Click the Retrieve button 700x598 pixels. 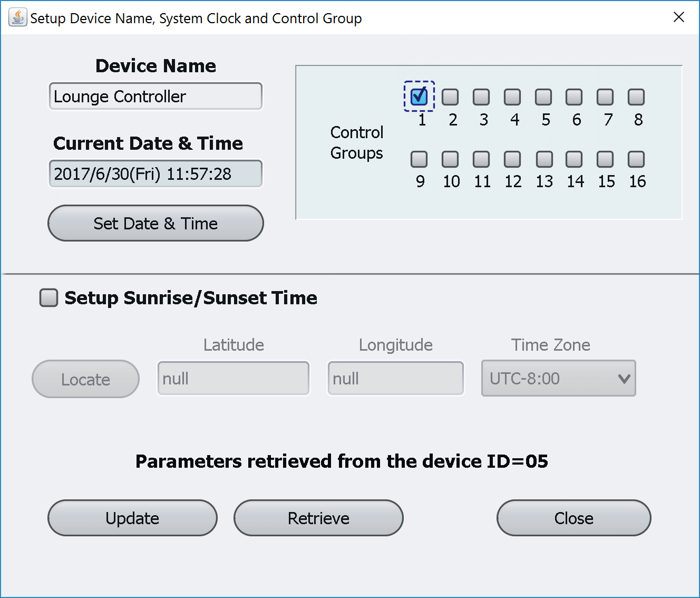(318, 518)
